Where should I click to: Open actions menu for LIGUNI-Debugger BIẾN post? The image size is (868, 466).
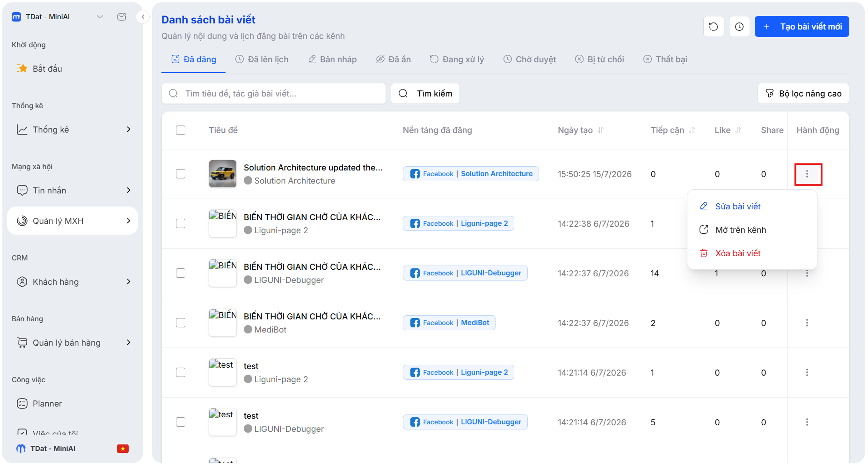coord(807,274)
